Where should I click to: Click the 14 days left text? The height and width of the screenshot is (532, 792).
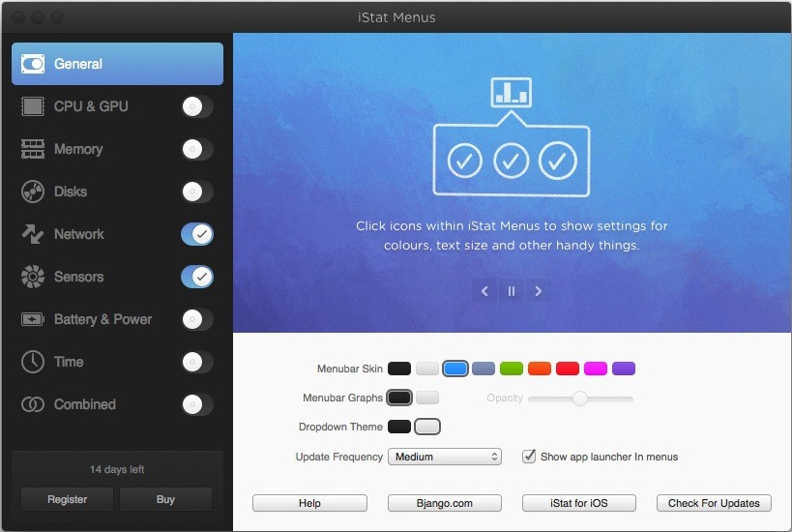[117, 469]
